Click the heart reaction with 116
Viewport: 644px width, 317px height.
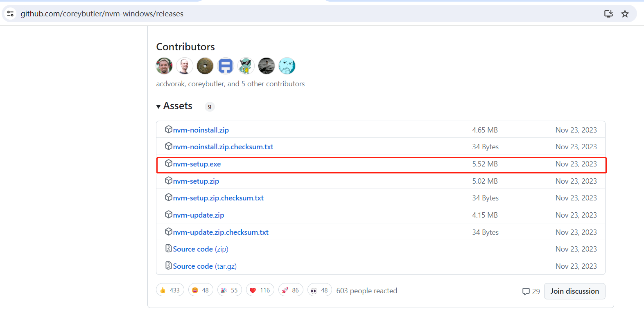click(x=260, y=290)
